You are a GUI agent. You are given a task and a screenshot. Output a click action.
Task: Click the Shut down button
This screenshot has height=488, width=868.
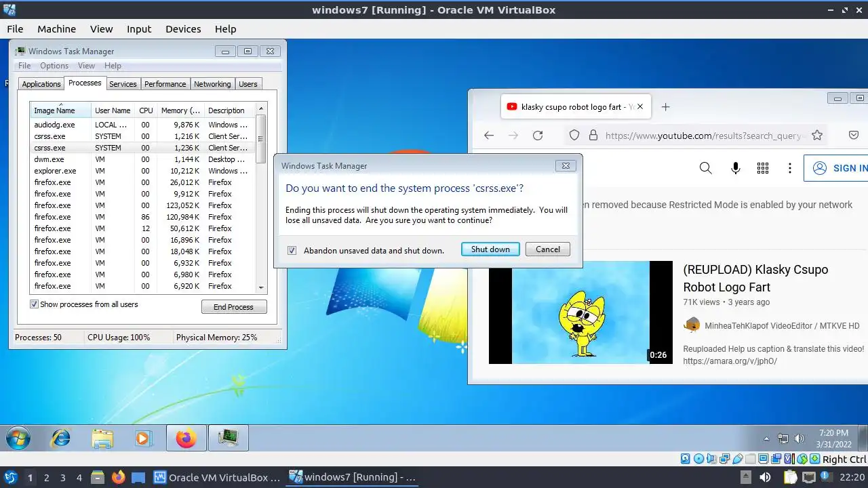490,249
